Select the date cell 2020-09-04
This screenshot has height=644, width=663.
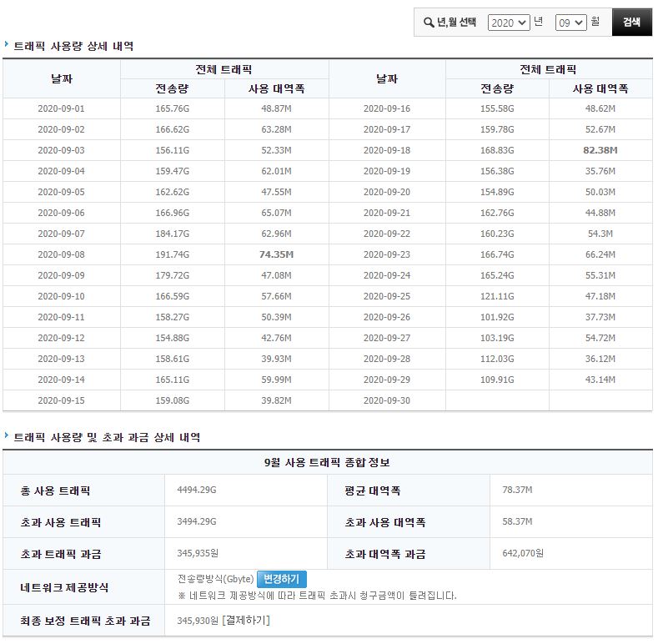click(x=62, y=171)
